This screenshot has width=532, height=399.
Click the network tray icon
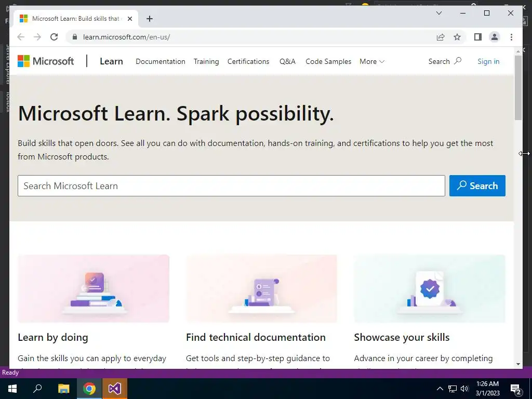coord(453,389)
